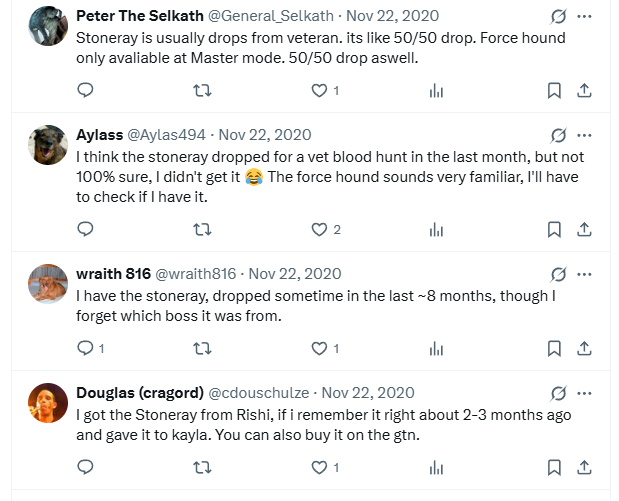Viewport: 619px width, 501px height.
Task: Open more options menu on Aylass's tweet
Action: [585, 135]
